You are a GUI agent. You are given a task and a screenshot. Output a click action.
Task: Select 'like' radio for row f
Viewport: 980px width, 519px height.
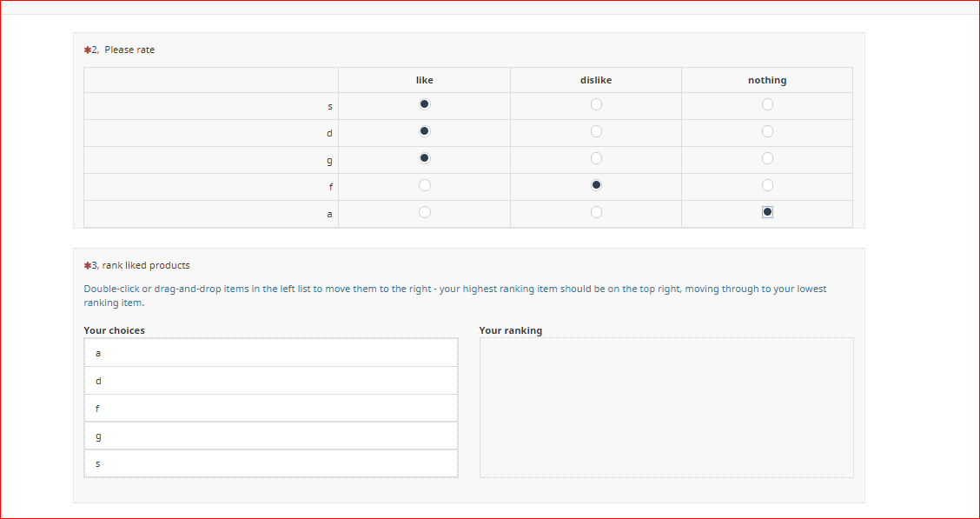click(424, 185)
